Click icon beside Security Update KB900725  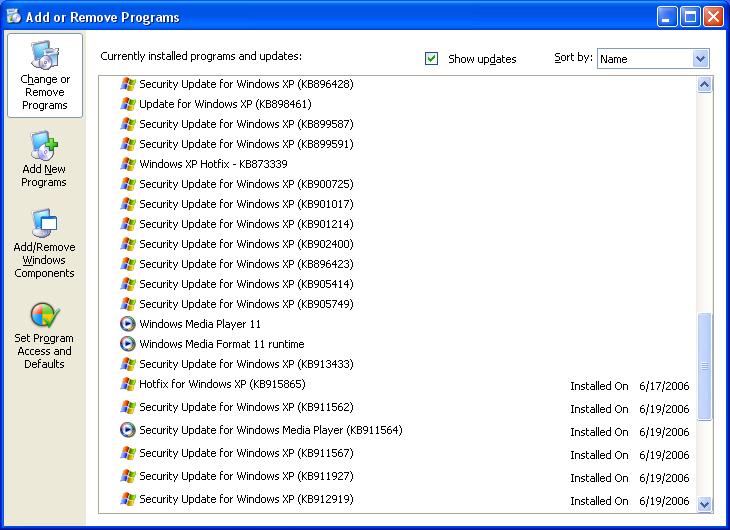tap(128, 184)
